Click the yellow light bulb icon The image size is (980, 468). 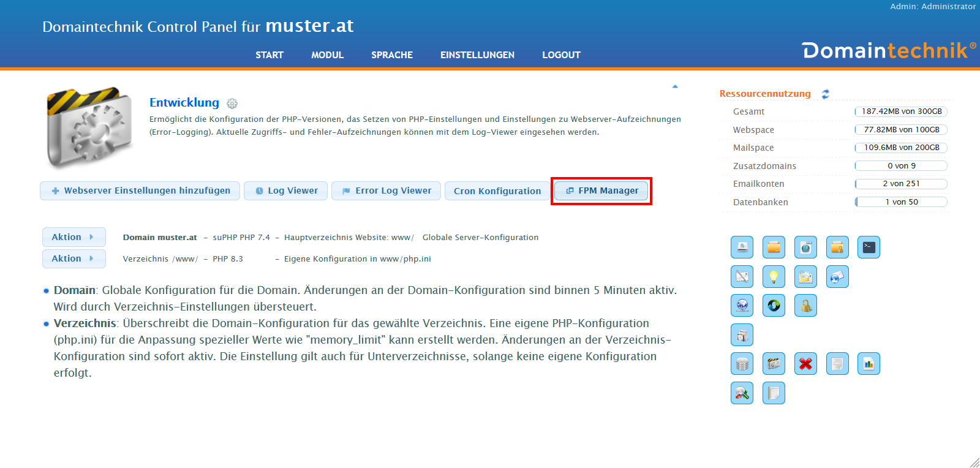(774, 277)
